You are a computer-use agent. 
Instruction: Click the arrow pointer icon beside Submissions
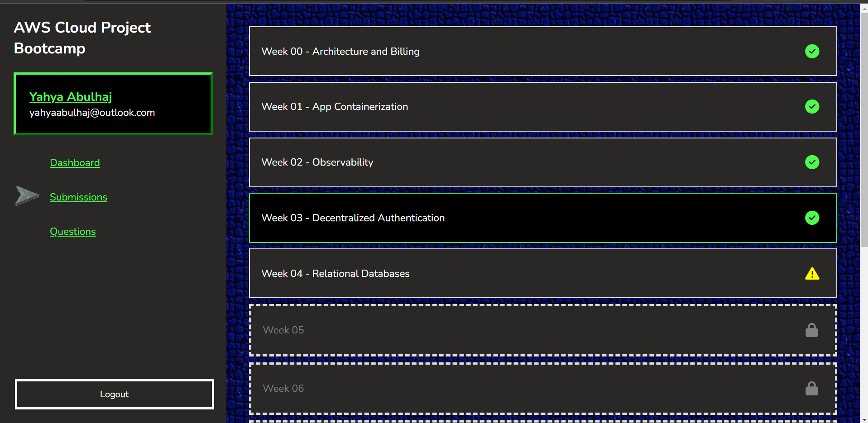(x=27, y=195)
